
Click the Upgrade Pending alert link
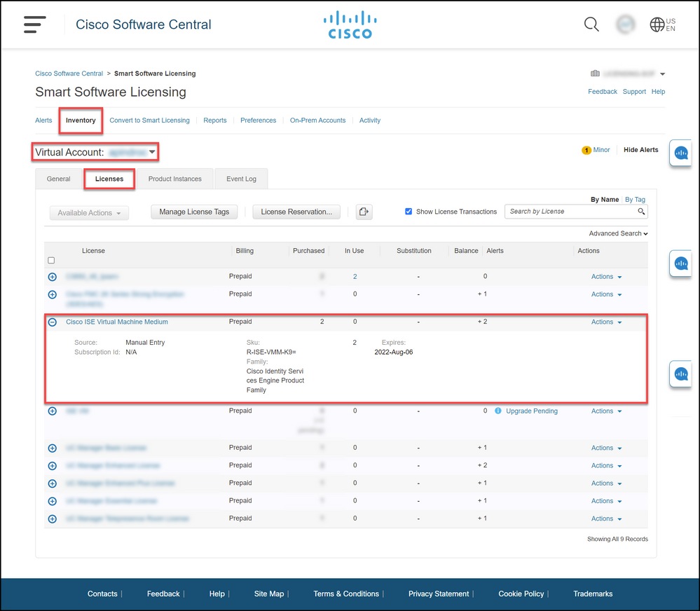531,411
